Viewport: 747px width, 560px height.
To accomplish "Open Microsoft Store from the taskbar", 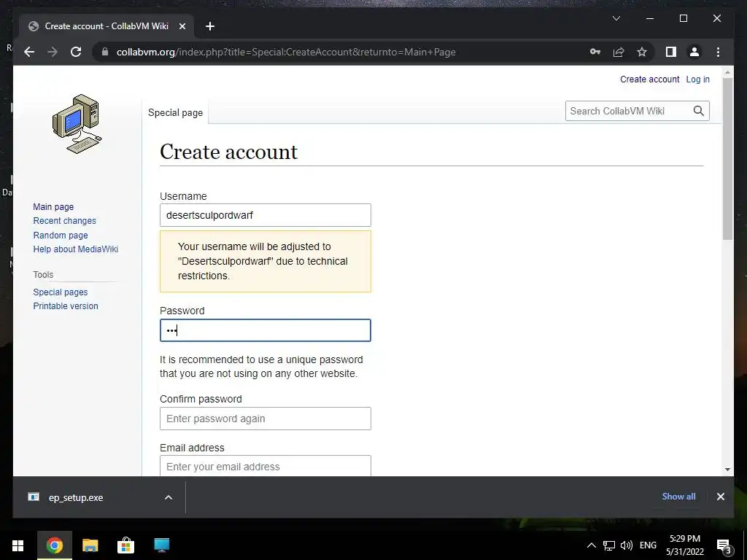I will tap(125, 545).
